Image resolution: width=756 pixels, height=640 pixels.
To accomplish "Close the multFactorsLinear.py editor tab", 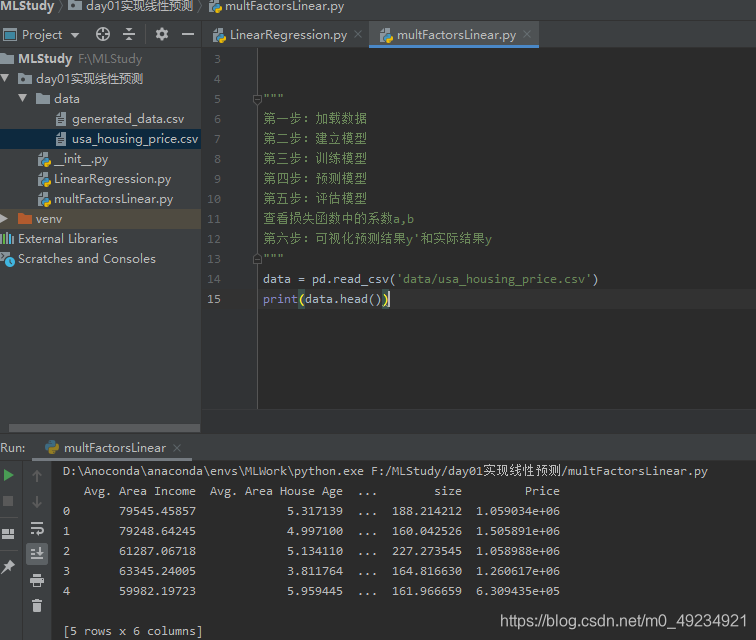I will [x=527, y=34].
